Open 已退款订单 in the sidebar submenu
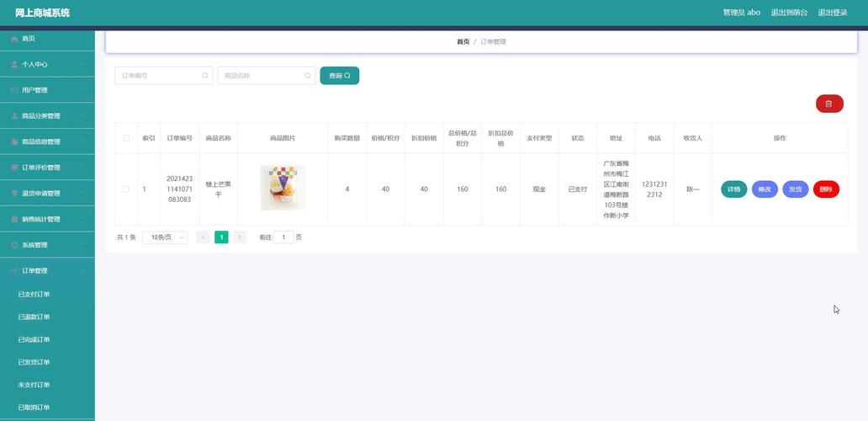 click(34, 317)
